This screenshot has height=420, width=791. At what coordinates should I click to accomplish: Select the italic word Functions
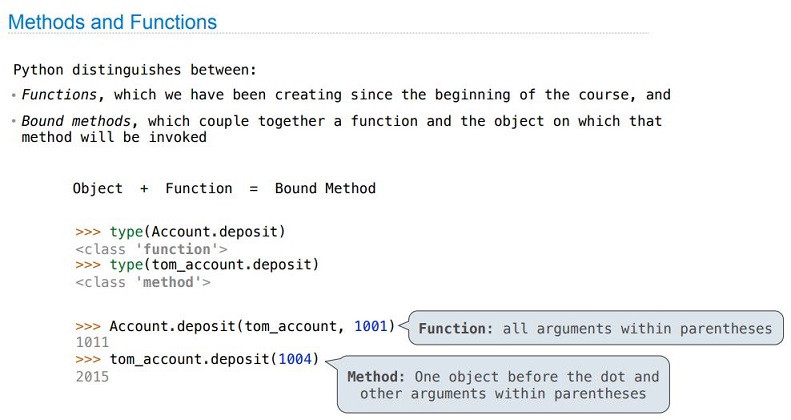(59, 95)
